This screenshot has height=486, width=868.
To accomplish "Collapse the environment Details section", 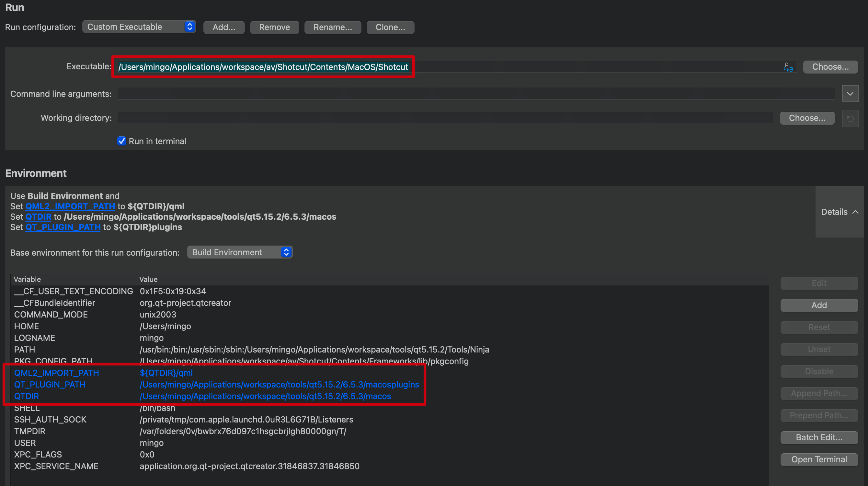I will coord(839,212).
